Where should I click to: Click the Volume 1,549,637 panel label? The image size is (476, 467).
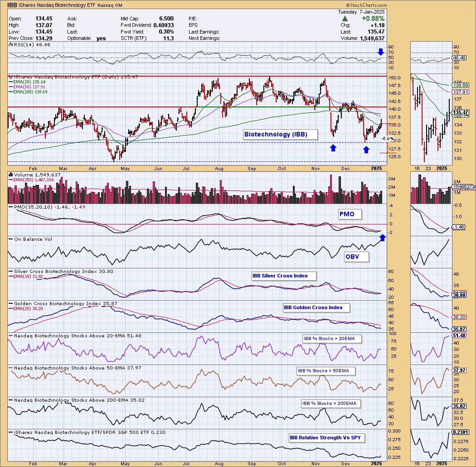pyautogui.click(x=37, y=175)
